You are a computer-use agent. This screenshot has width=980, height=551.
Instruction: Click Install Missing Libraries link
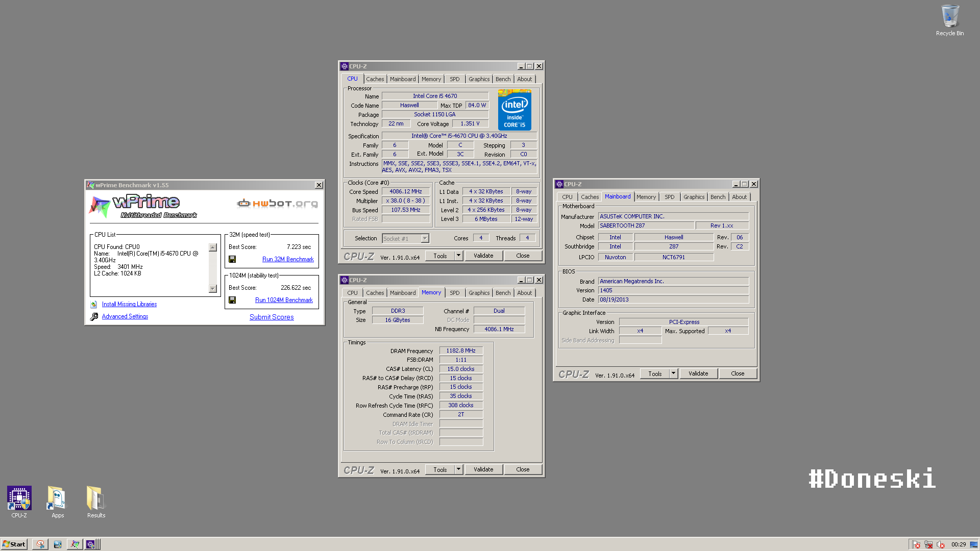click(129, 304)
